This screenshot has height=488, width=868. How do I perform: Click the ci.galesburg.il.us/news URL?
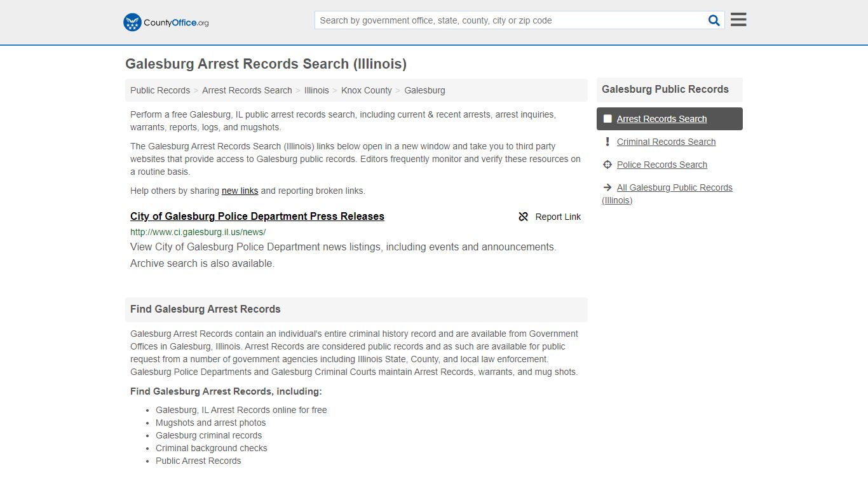tap(198, 232)
